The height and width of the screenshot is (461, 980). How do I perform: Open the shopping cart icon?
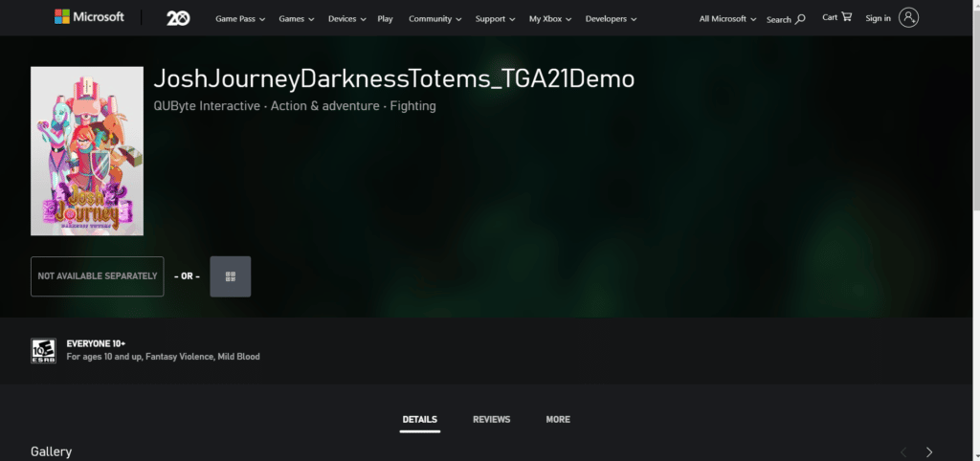pyautogui.click(x=847, y=17)
